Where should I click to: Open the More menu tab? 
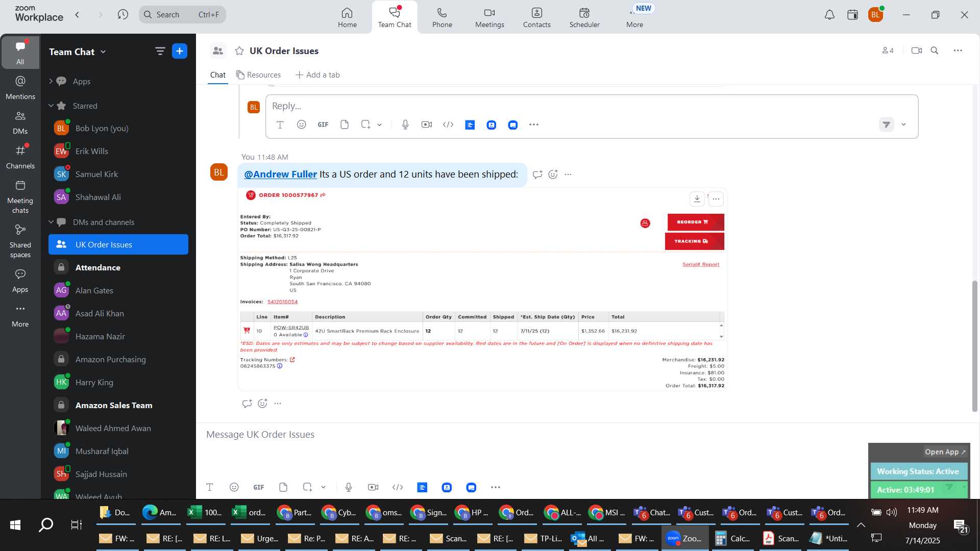point(634,17)
